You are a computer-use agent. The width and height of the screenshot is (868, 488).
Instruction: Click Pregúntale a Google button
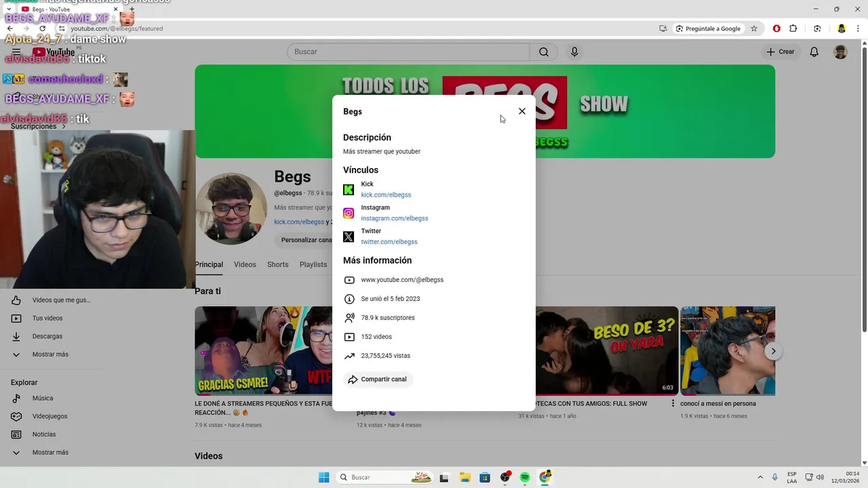pyautogui.click(x=709, y=28)
